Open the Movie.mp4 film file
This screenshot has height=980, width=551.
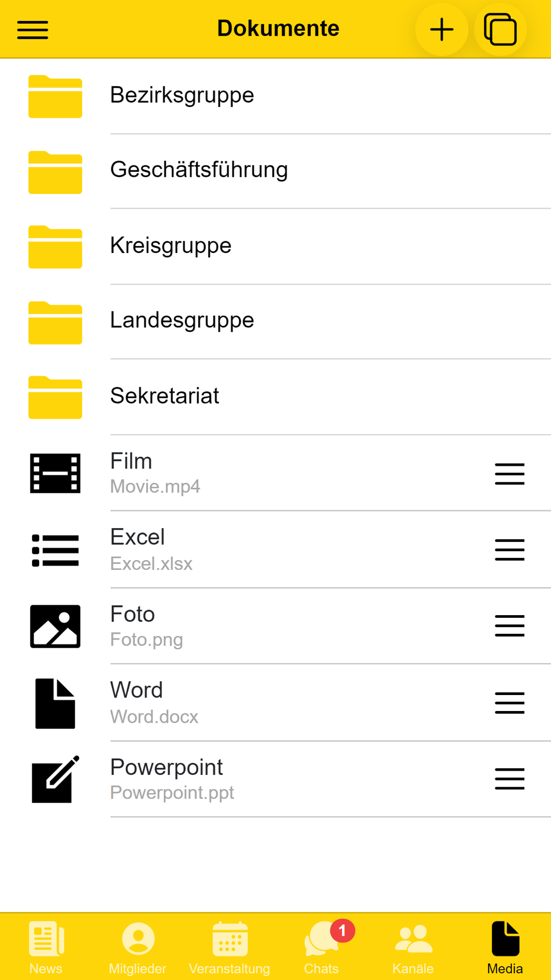(155, 473)
